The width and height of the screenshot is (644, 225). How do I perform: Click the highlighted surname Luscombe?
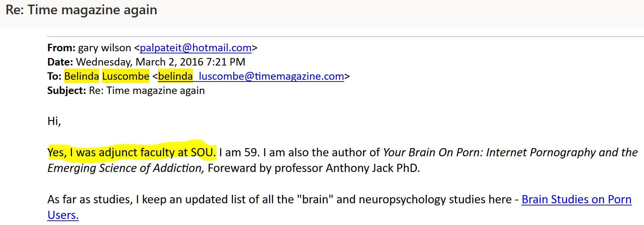(x=126, y=76)
